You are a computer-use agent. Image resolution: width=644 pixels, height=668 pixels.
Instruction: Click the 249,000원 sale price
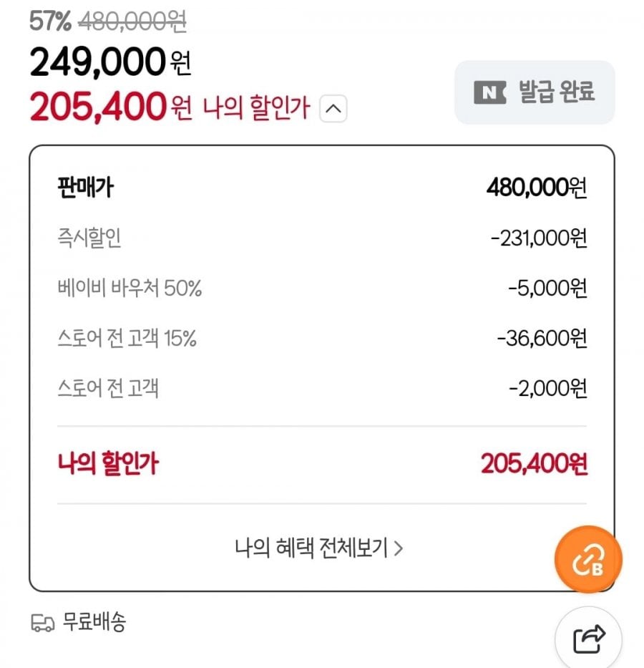110,63
